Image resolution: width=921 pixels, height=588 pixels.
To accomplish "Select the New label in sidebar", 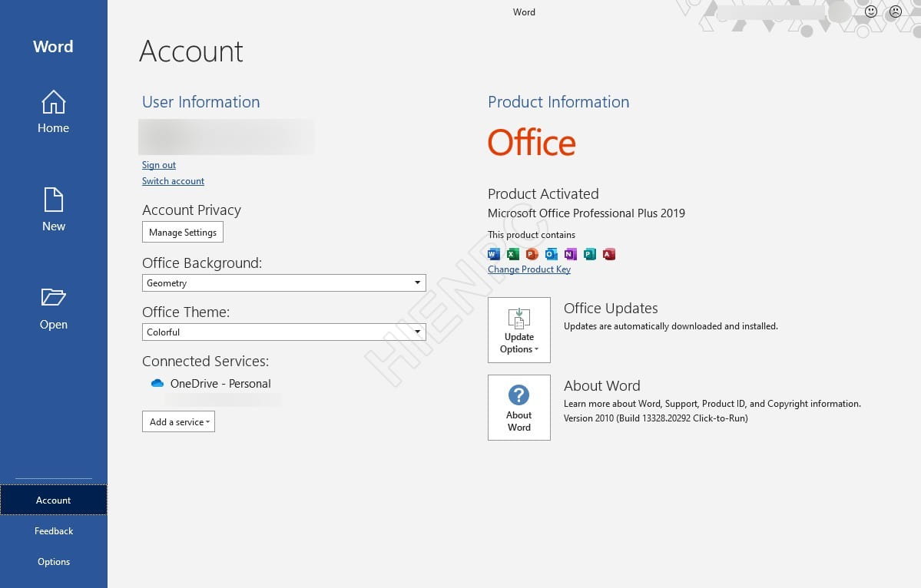I will pos(54,226).
